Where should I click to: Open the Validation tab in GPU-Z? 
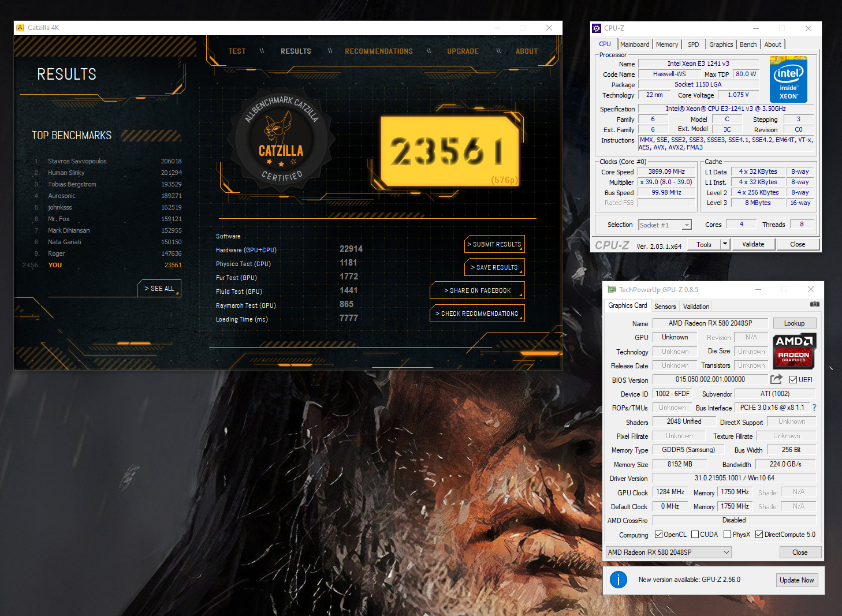pyautogui.click(x=696, y=307)
